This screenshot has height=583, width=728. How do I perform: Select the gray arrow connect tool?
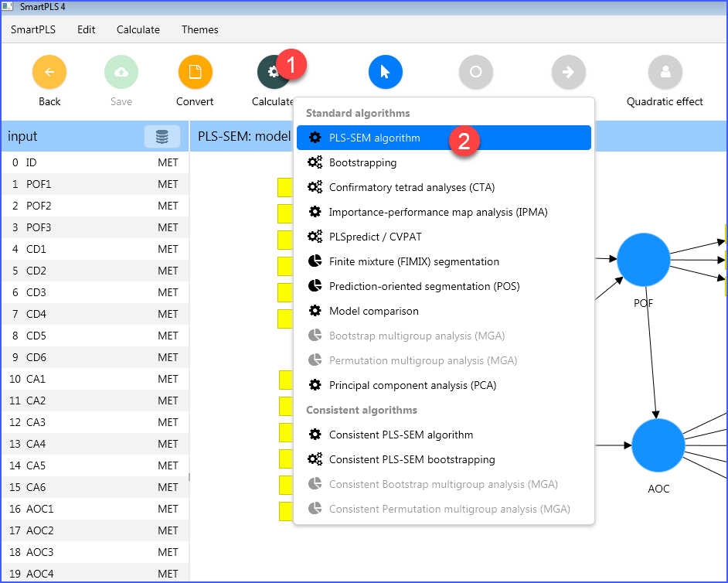pyautogui.click(x=568, y=72)
